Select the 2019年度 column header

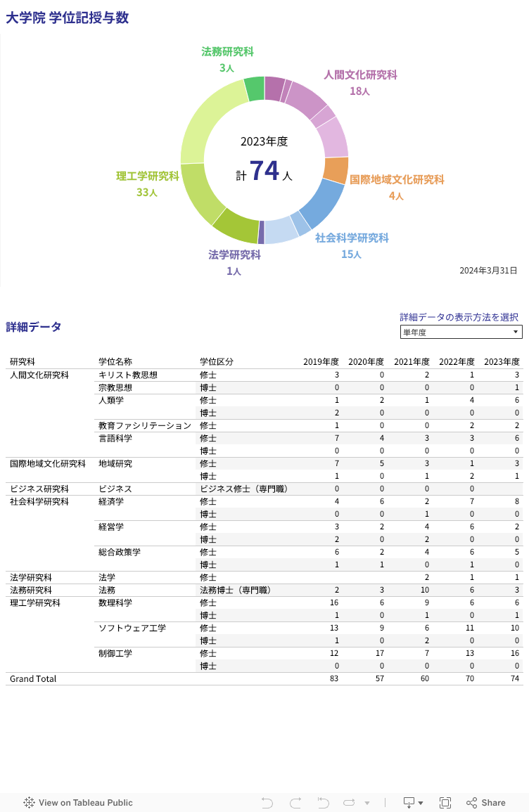pyautogui.click(x=321, y=361)
